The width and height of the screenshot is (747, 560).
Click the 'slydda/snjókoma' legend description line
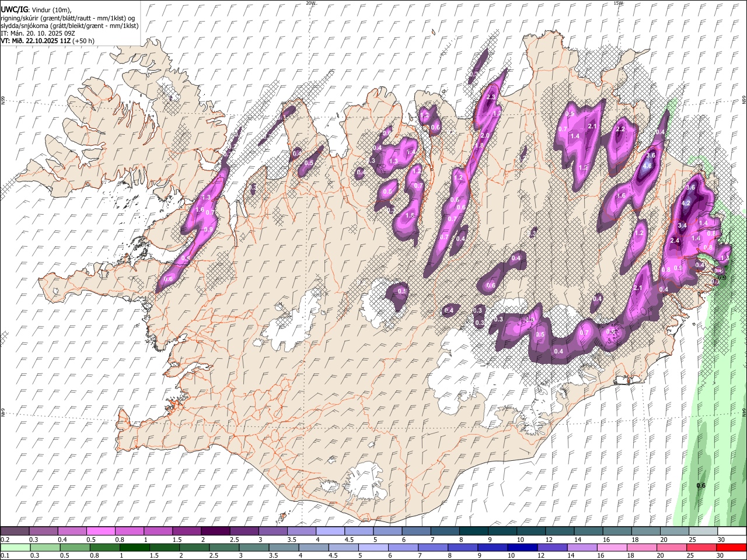coord(69,26)
